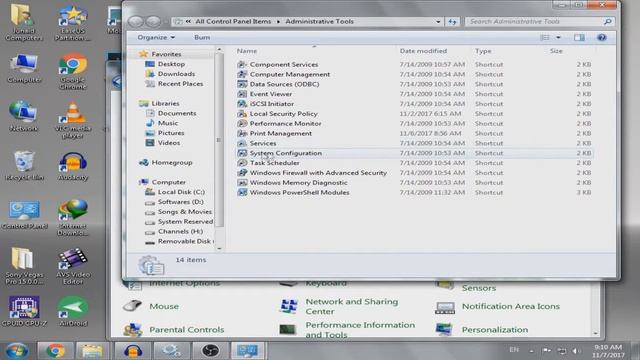Image resolution: width=640 pixels, height=360 pixels.
Task: Open Notification Area Icons in Control Panel
Action: click(x=511, y=306)
